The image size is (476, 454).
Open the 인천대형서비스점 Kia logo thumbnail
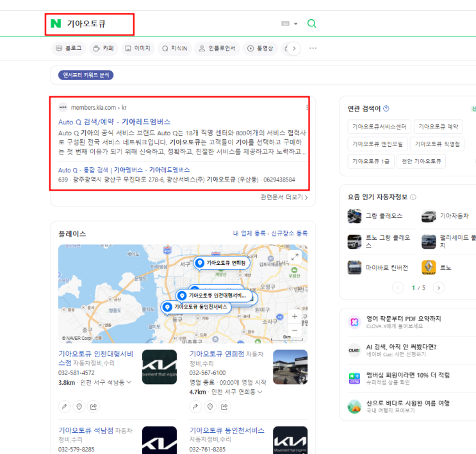click(160, 367)
